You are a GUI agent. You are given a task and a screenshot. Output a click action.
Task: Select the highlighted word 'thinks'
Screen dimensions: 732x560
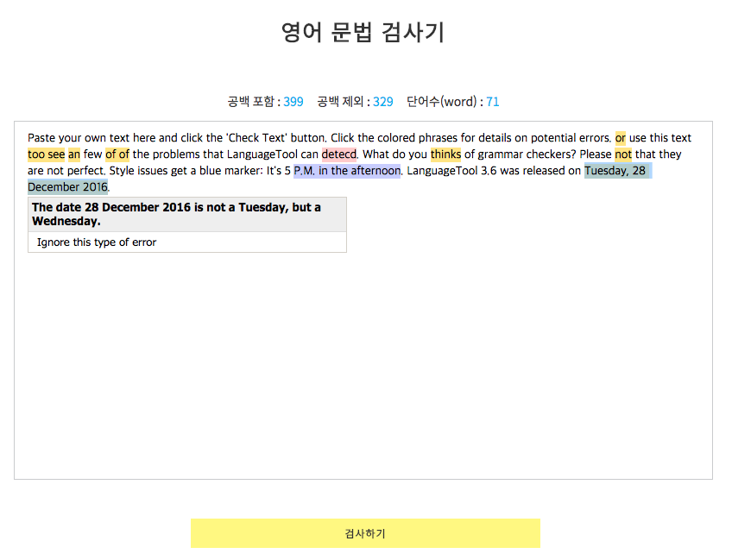tap(445, 154)
